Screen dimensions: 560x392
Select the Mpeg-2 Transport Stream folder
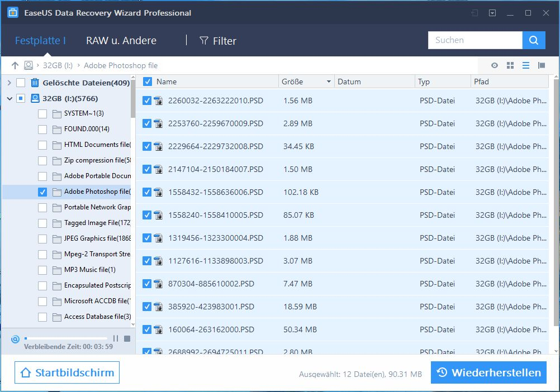coord(97,254)
